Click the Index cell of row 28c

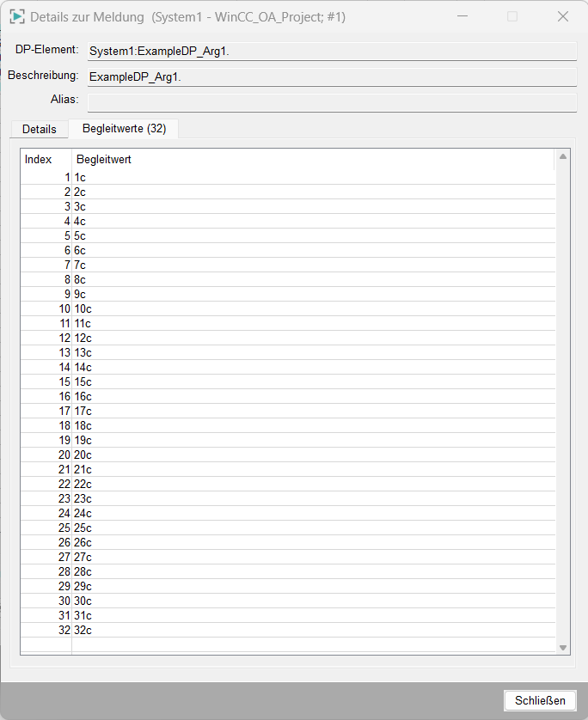pyautogui.click(x=46, y=571)
